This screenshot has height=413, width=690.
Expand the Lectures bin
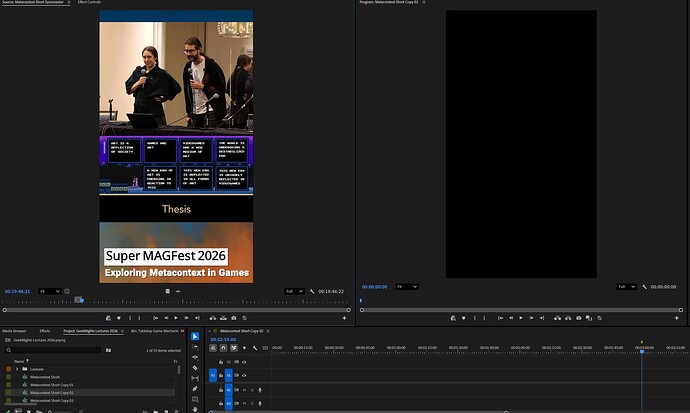point(17,369)
